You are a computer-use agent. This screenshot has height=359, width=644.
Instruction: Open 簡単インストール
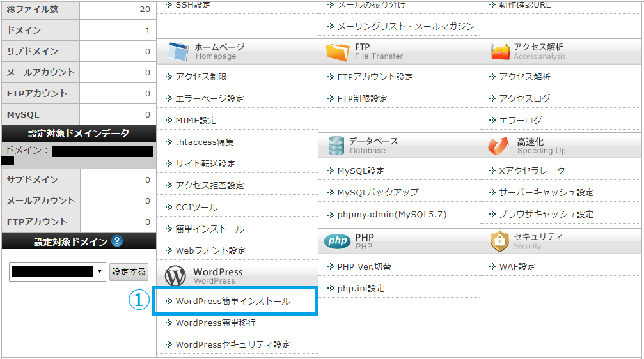pos(210,229)
